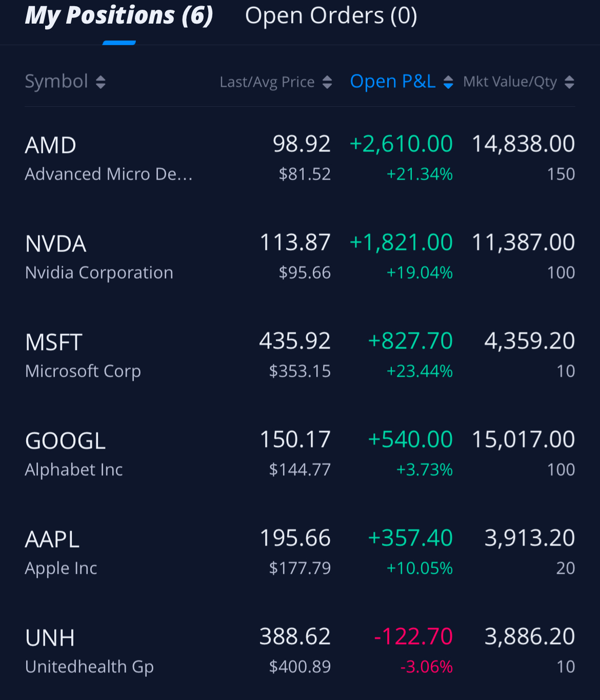
Task: Click MSFT last price 435.92
Action: click(295, 341)
